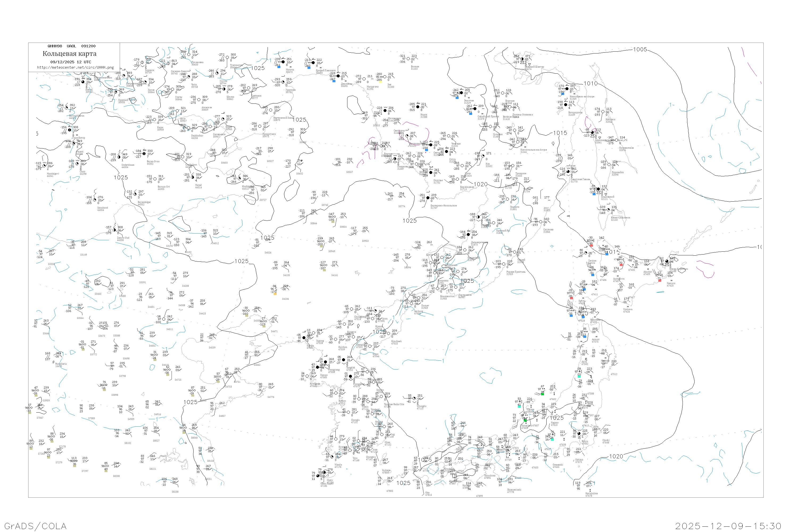Click the Tokyo station circle symbol
Screen dimensions: 798x532
(x=579, y=434)
